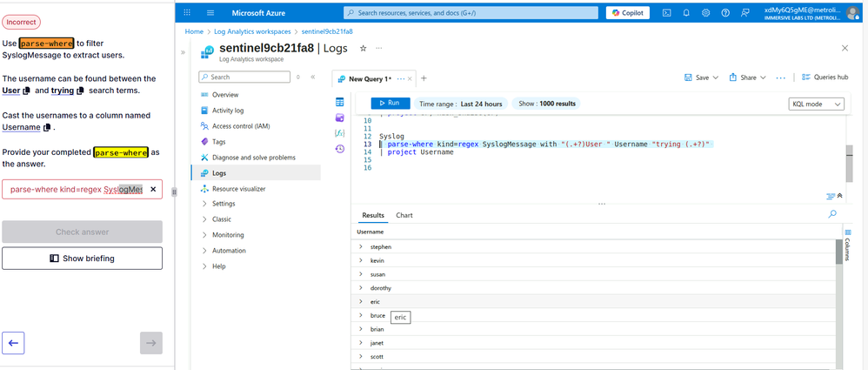This screenshot has width=868, height=370.
Task: Favorite the workspace with star icon
Action: click(363, 48)
